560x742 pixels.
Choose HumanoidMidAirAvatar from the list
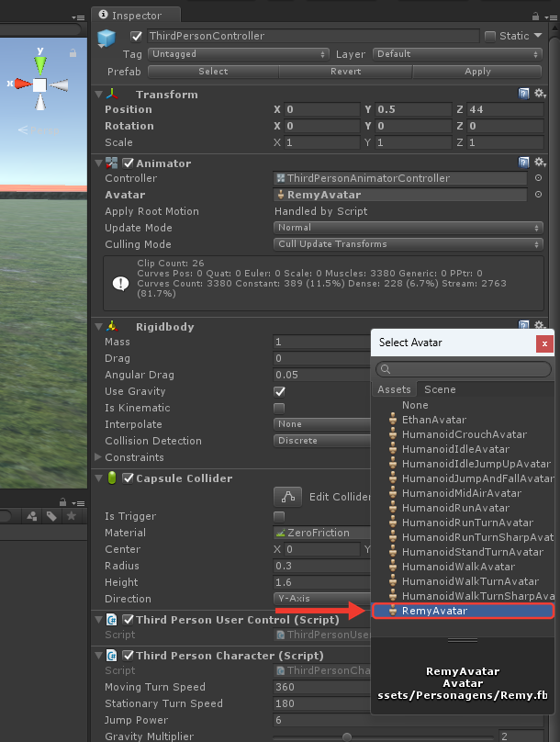pos(463,493)
